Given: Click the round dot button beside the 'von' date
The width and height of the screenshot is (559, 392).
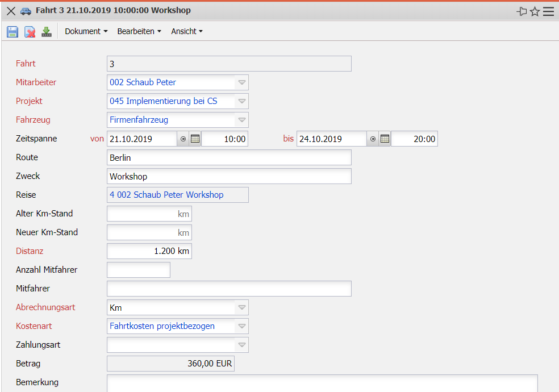Looking at the screenshot, I should click(183, 139).
